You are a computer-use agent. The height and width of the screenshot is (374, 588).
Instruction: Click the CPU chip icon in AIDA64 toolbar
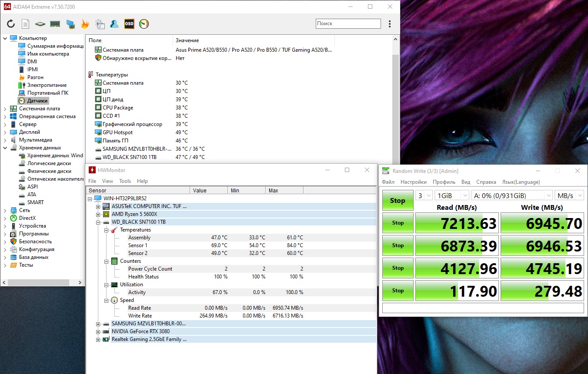40,24
